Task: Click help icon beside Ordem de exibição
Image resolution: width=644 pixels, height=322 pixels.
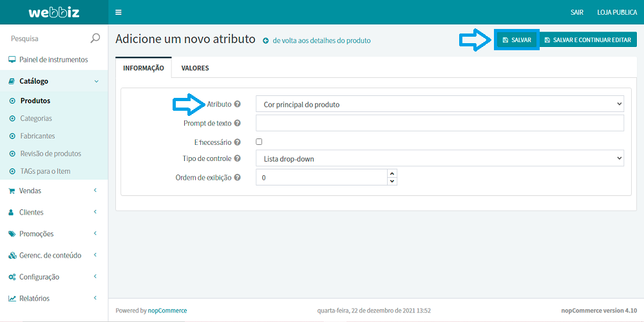Action: point(238,178)
